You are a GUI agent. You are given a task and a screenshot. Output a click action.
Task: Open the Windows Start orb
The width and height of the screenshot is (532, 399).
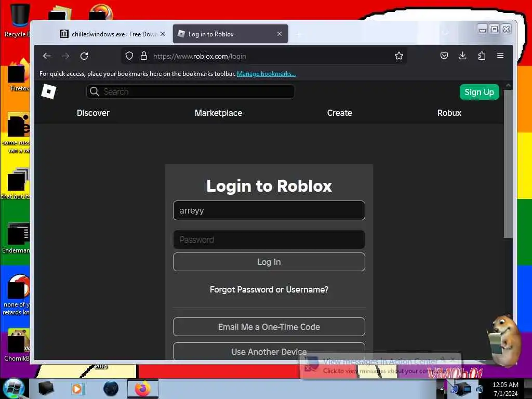pyautogui.click(x=13, y=389)
